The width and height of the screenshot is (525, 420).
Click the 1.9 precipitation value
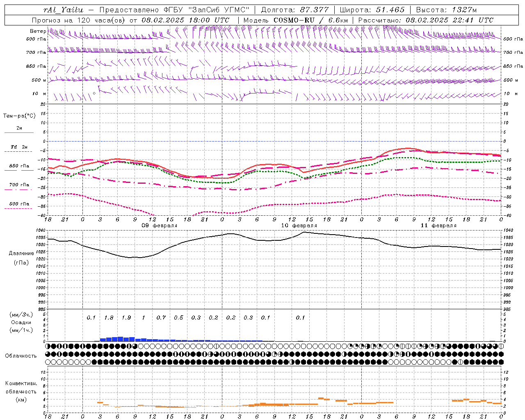(126, 317)
